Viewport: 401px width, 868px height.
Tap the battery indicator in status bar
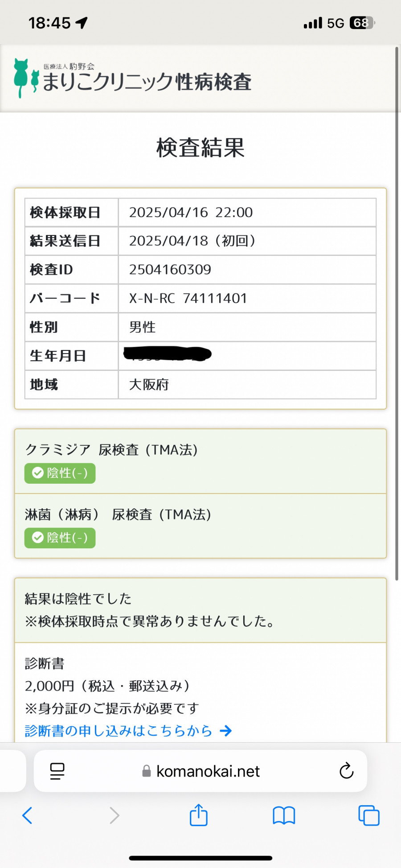[362, 23]
